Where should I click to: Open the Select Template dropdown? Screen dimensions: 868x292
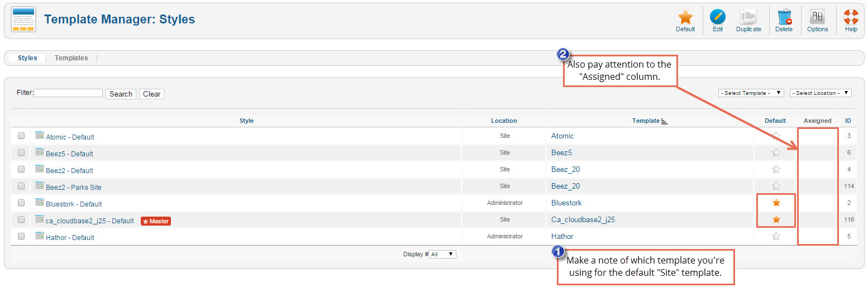pos(751,93)
